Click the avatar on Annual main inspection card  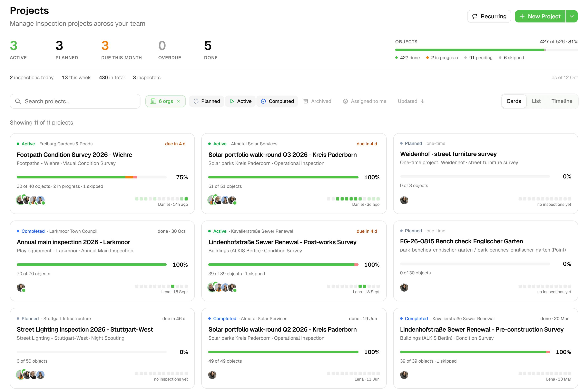click(x=21, y=287)
